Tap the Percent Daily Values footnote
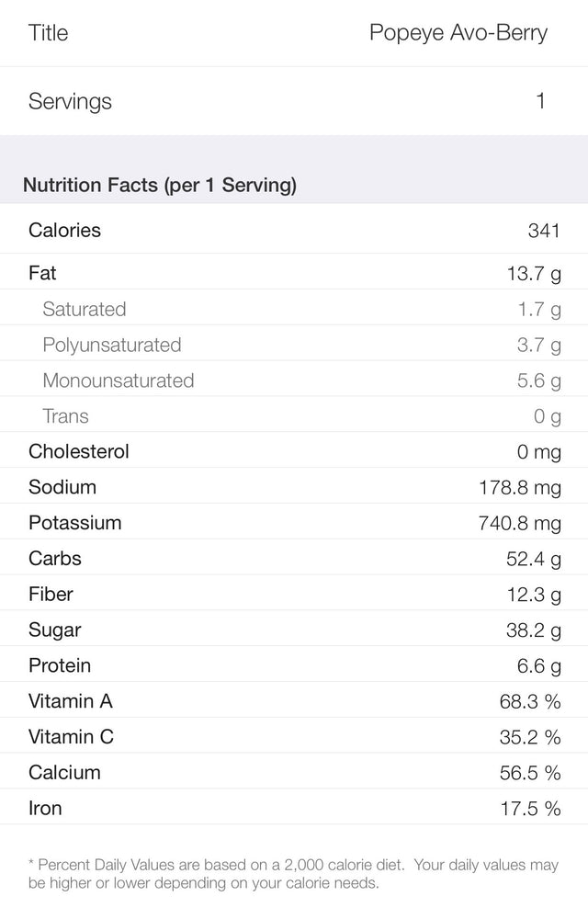 pos(294,875)
